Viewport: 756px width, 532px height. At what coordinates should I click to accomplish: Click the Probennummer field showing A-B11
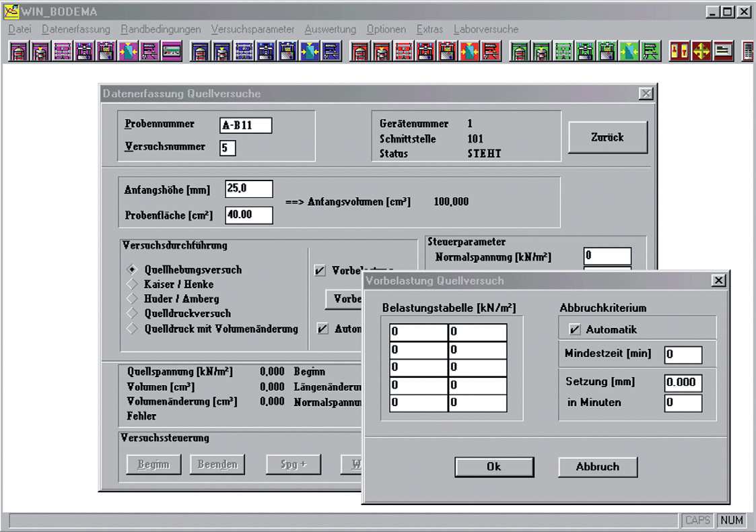[x=246, y=125]
